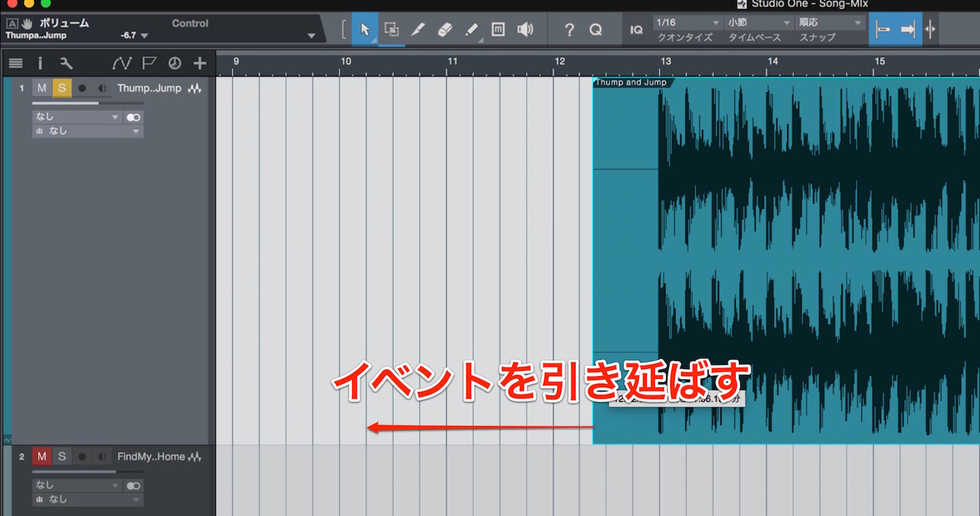The height and width of the screenshot is (516, 980).
Task: Select the Paint (pencil) tool
Action: tap(471, 29)
